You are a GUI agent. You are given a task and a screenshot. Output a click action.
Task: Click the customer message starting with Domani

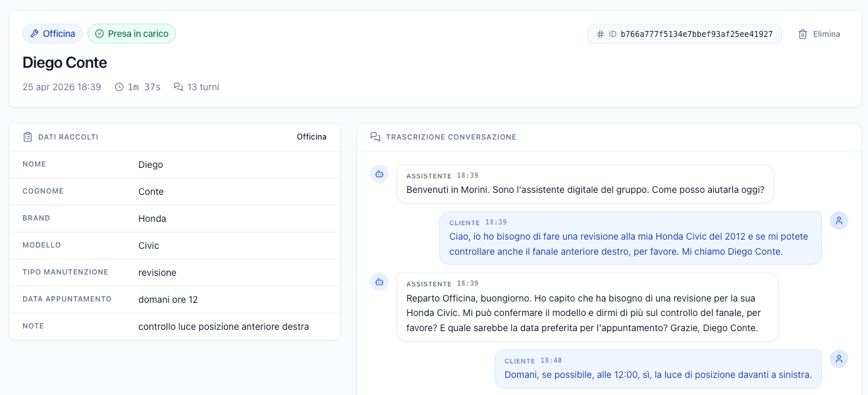[659, 369]
